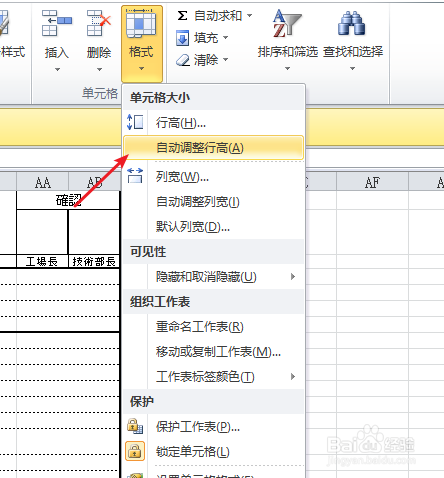This screenshot has width=444, height=478.
Task: Click the Delete 删除 button label
Action: [99, 52]
